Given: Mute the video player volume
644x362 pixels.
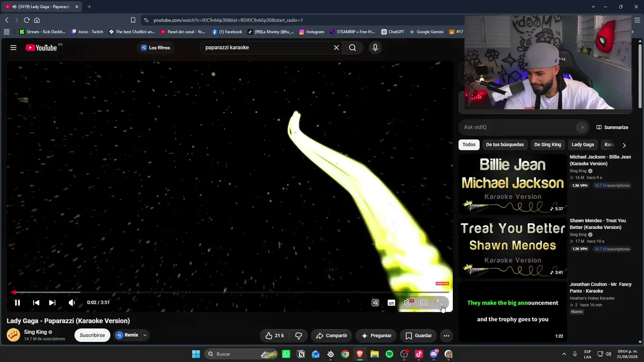Looking at the screenshot, I should [71, 303].
